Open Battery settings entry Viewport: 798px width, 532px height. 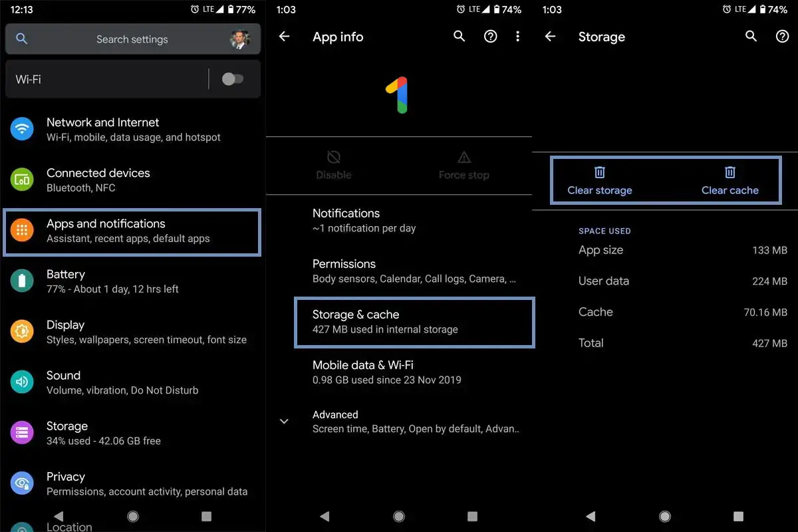click(133, 281)
